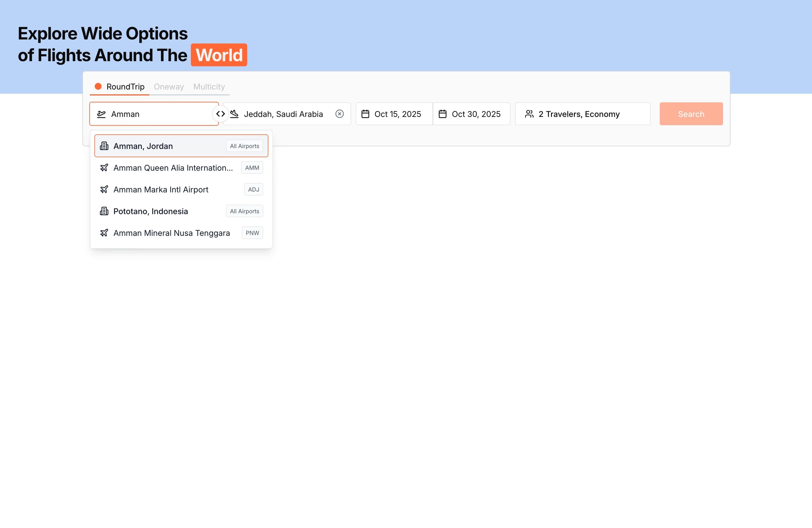
Task: Open the return date picker
Action: pos(472,114)
